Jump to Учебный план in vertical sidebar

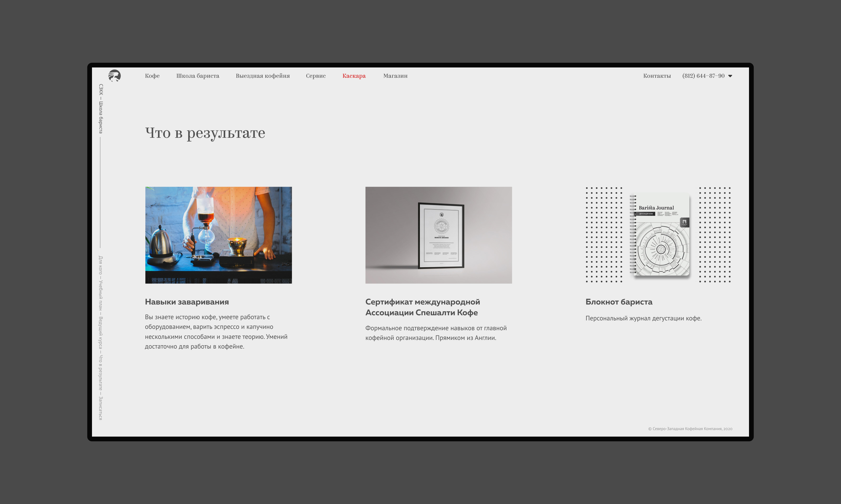coord(100,295)
